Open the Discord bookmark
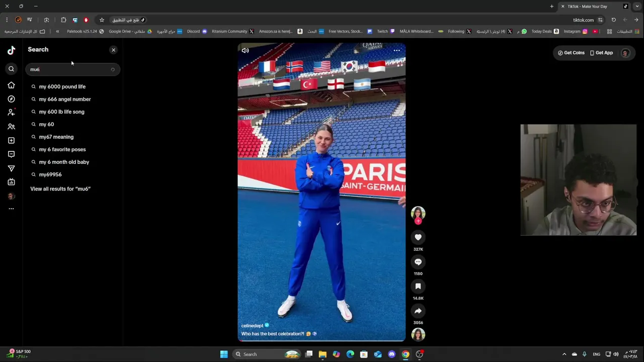Viewport: 644px width, 362px height. coord(197,31)
